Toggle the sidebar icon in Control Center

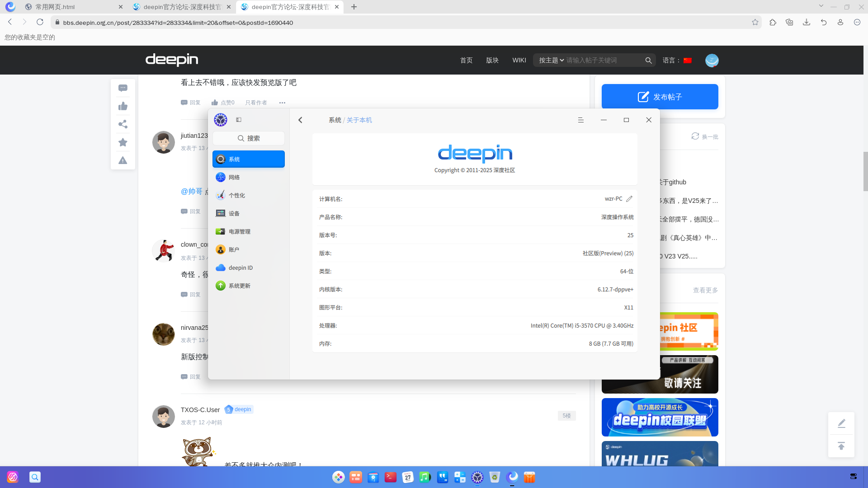tap(239, 120)
